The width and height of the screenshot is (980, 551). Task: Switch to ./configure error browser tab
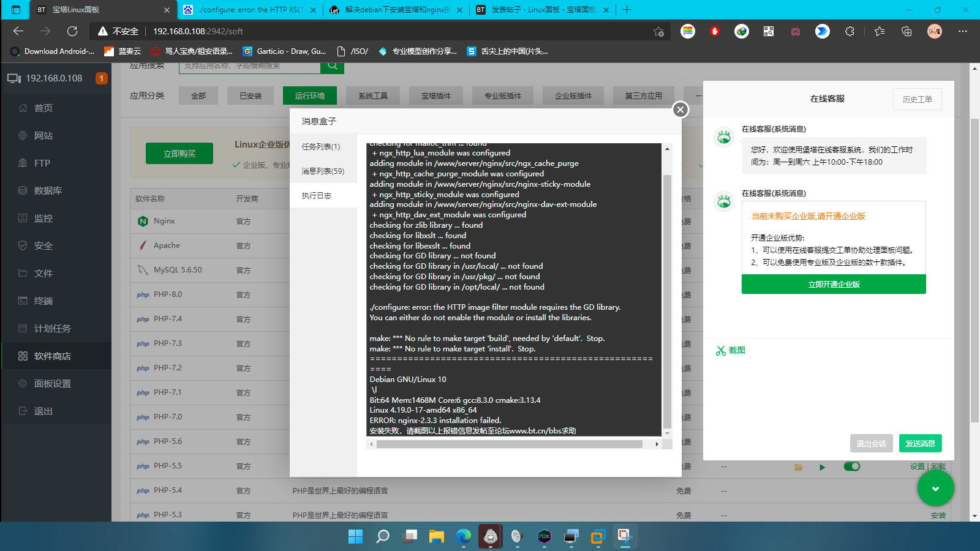[x=250, y=10]
